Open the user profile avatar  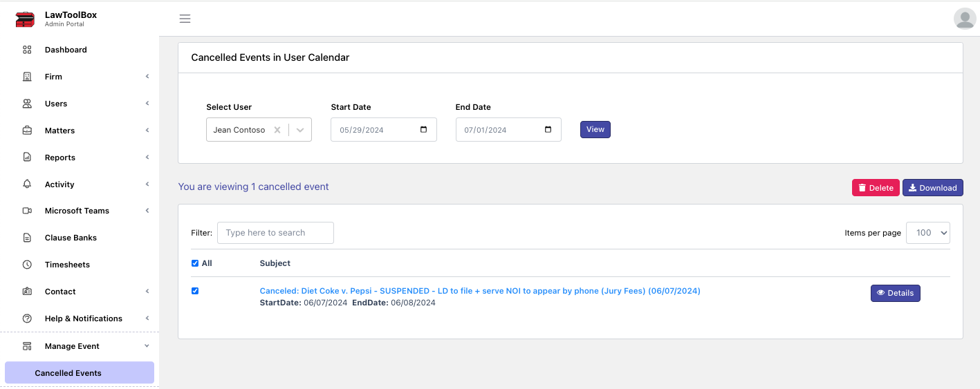coord(965,19)
